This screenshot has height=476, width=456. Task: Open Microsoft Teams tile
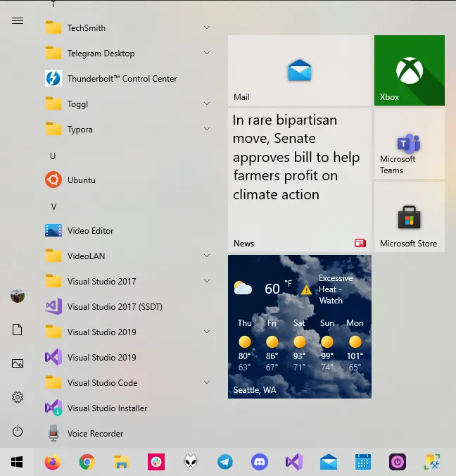tap(409, 144)
